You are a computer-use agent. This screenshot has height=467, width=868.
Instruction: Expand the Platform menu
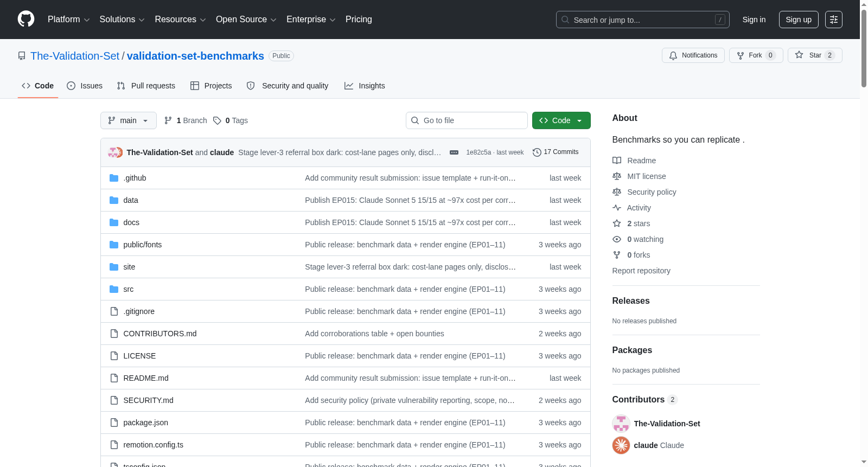69,20
